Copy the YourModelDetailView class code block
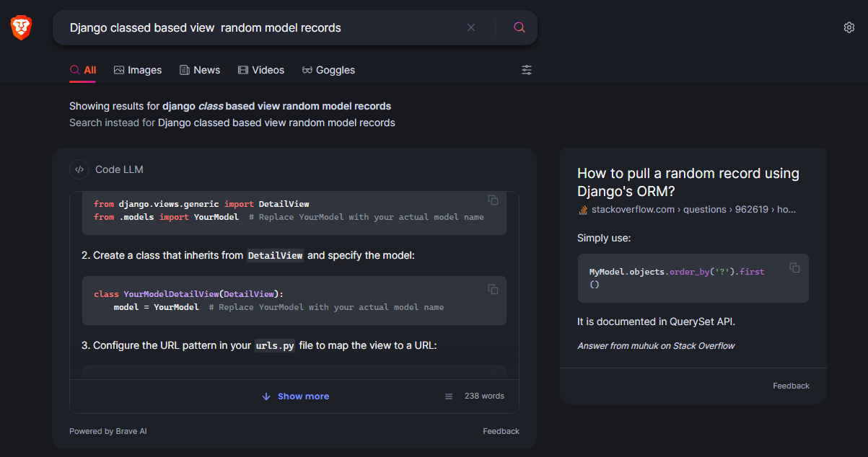 (493, 289)
